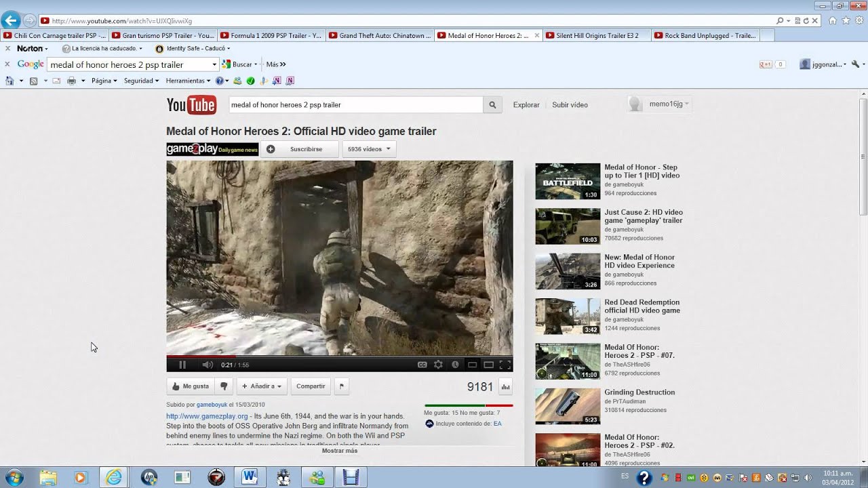Viewport: 868px width, 488px height.
Task: Open the Herramientas menu
Action: pos(188,81)
